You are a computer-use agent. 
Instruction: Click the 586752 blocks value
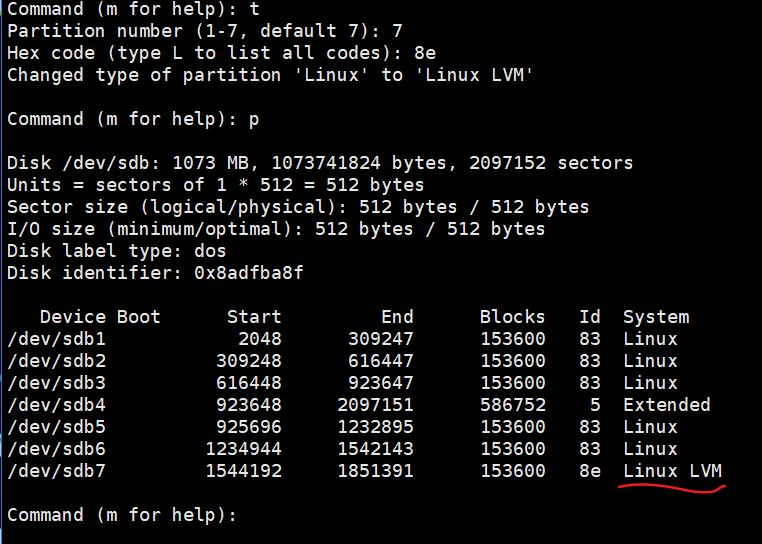pos(513,405)
